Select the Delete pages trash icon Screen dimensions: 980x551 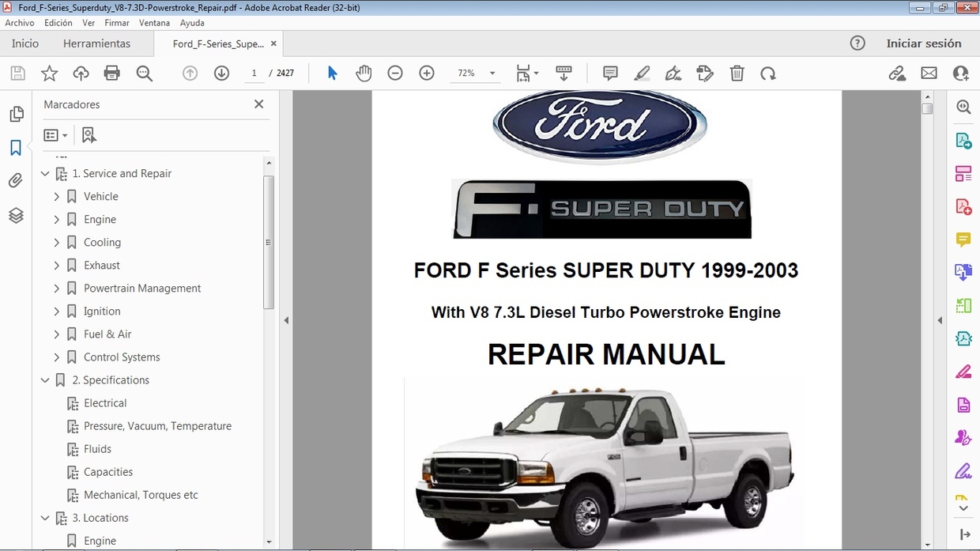(x=737, y=73)
